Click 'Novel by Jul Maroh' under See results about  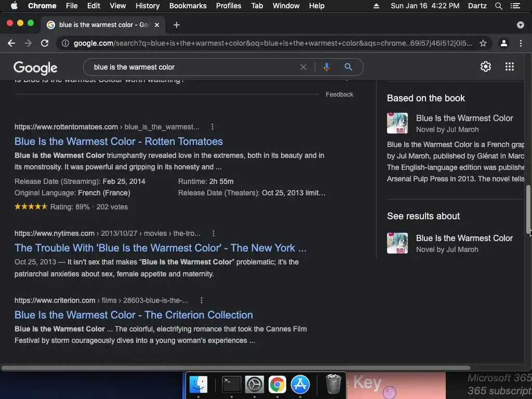447,249
